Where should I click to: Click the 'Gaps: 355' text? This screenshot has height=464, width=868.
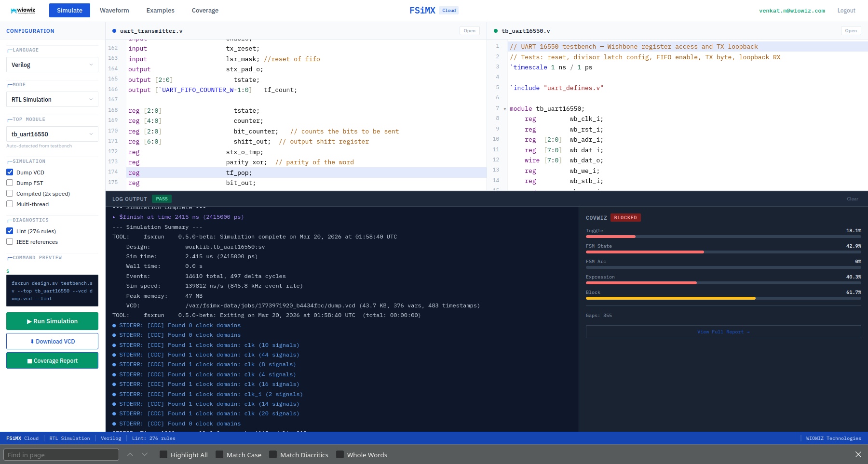click(x=599, y=316)
